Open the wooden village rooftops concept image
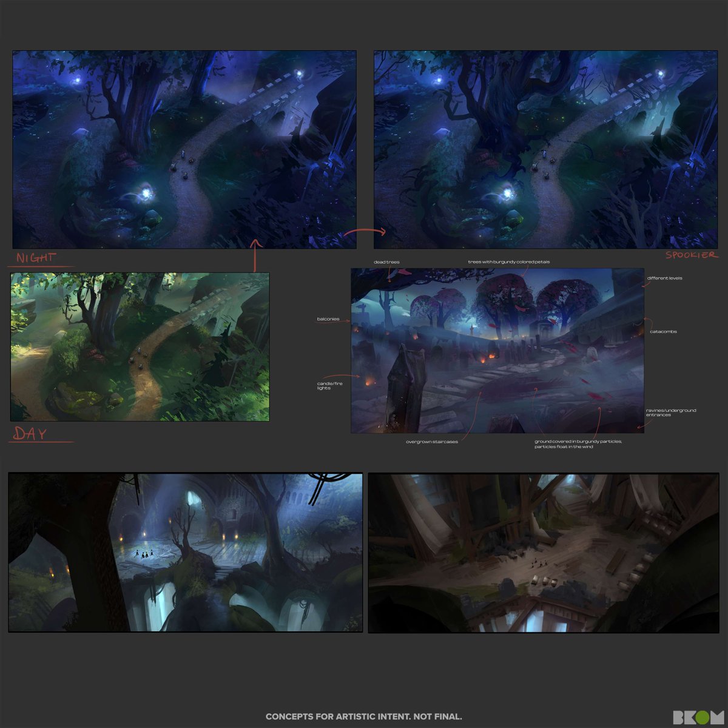728x728 pixels. [x=544, y=553]
